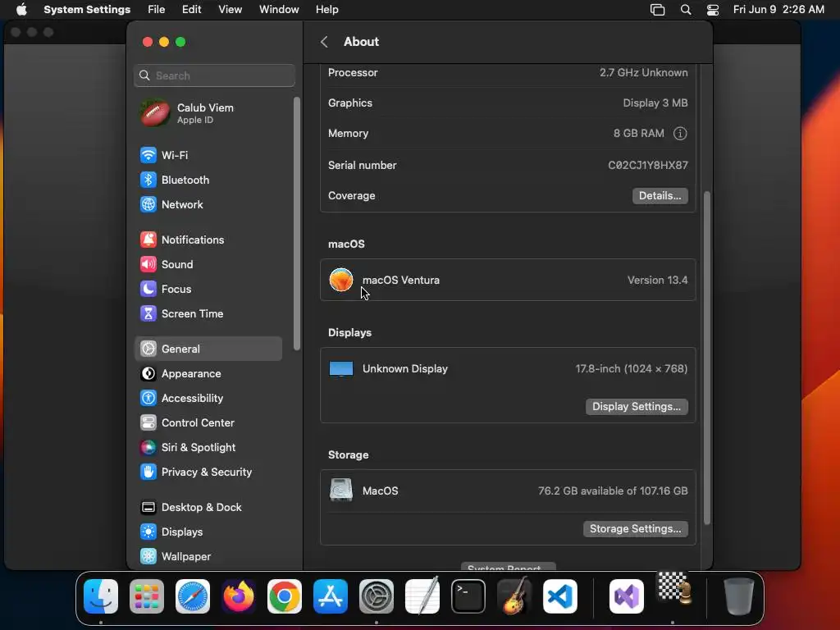Open Spotlight search in menu bar
This screenshot has height=630, width=840.
(x=685, y=10)
